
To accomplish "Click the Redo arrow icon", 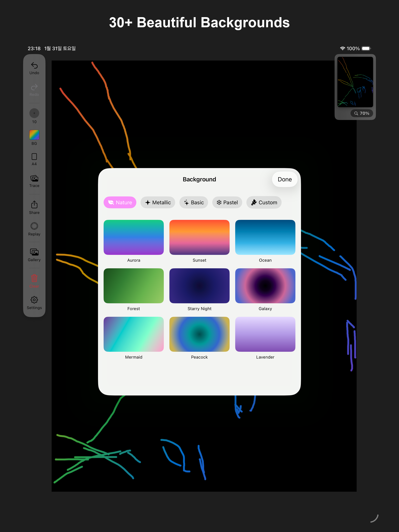I will (34, 87).
